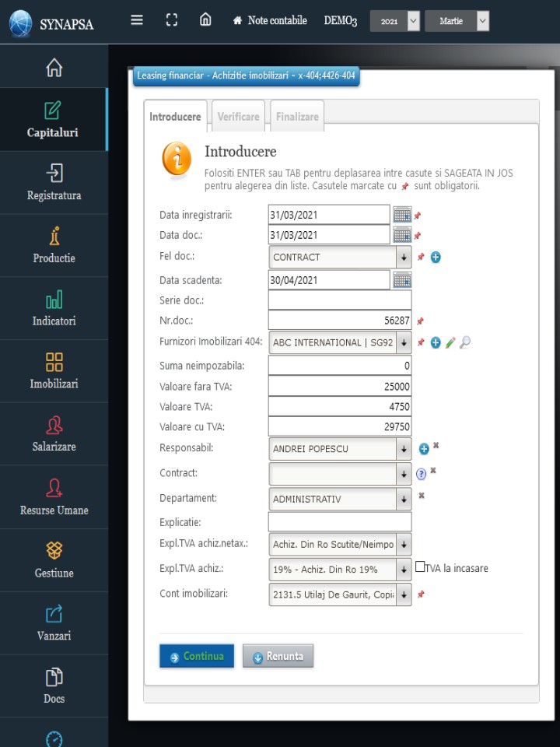
Task: Open Contract help question icon
Action: (x=421, y=474)
